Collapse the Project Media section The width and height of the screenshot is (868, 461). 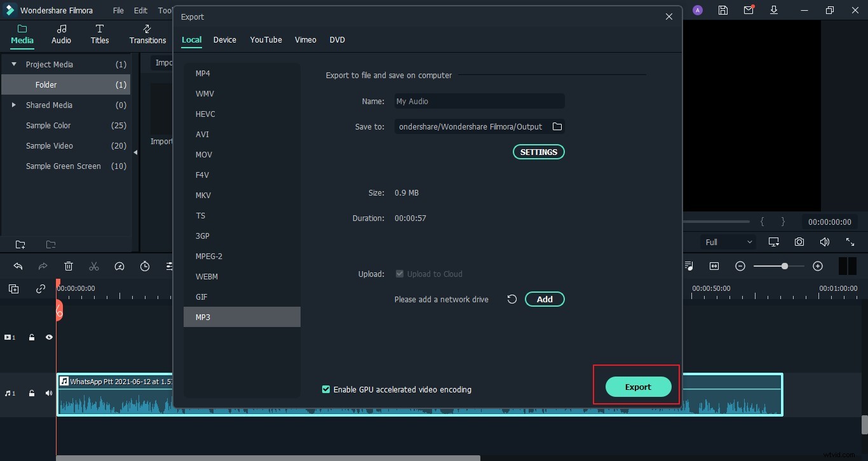click(x=13, y=63)
